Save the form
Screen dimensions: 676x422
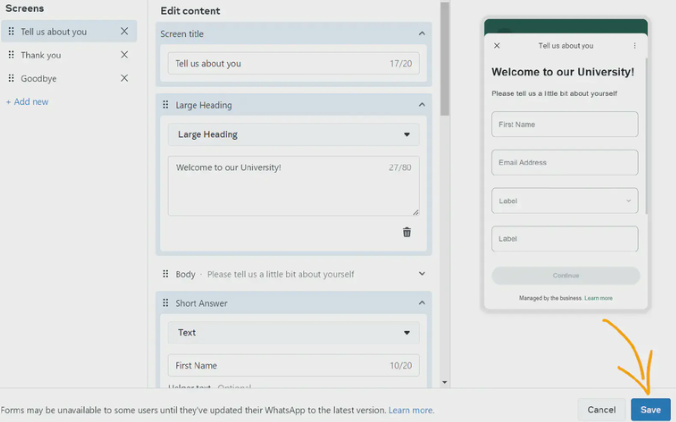pyautogui.click(x=651, y=409)
